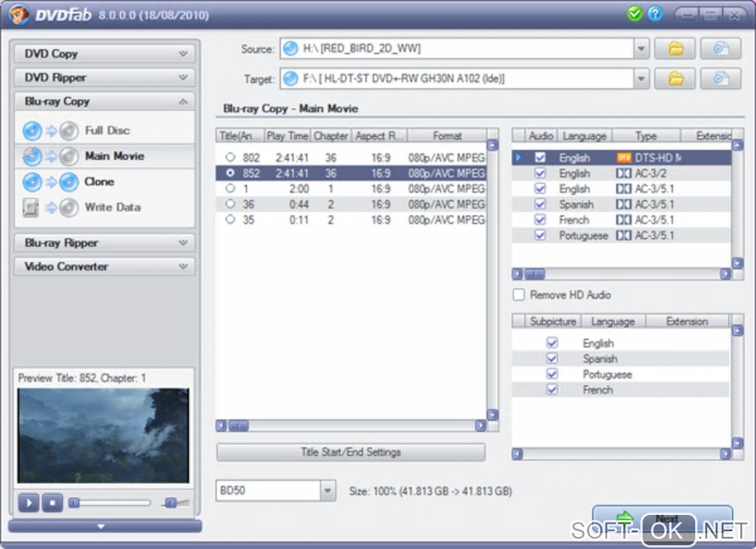The height and width of the screenshot is (549, 756).
Task: Select title 35 radio button
Action: point(231,219)
